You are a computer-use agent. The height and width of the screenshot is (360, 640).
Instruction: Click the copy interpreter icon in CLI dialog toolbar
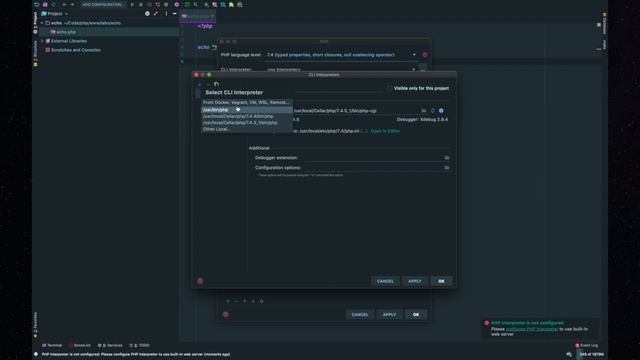(x=216, y=84)
